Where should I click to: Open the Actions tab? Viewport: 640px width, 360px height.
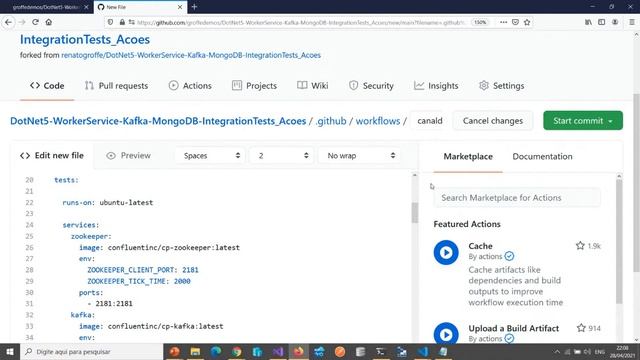[x=190, y=86]
